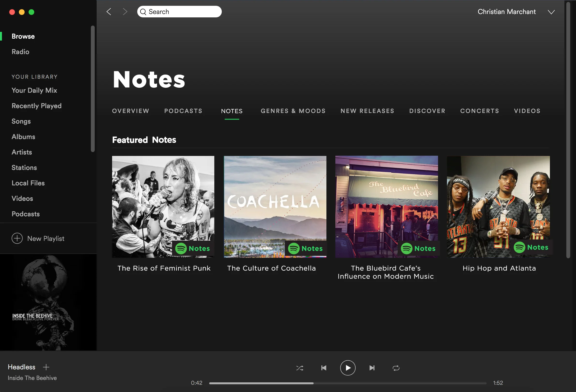
Task: Click the Hip Hop and Atlanta title
Action: pos(499,268)
